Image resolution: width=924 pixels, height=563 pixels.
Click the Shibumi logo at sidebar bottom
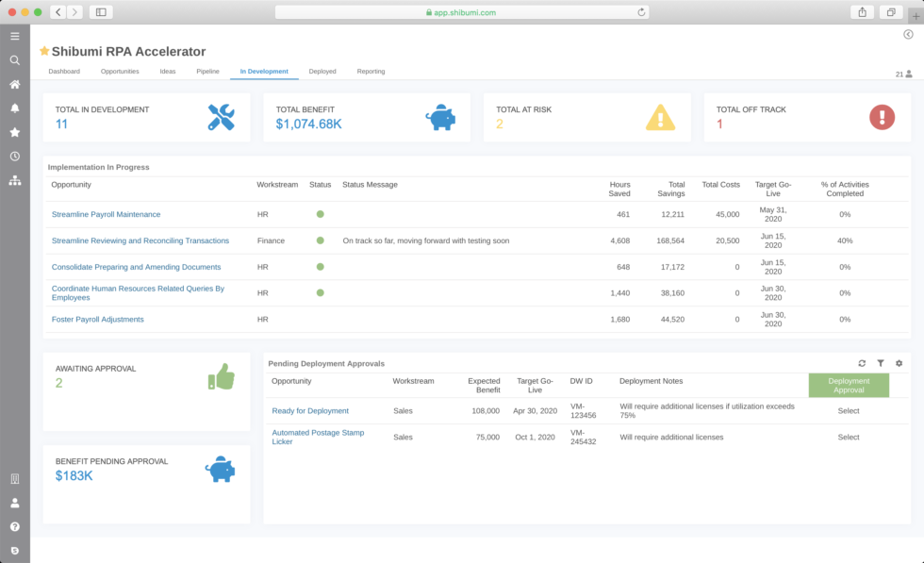[x=15, y=549]
